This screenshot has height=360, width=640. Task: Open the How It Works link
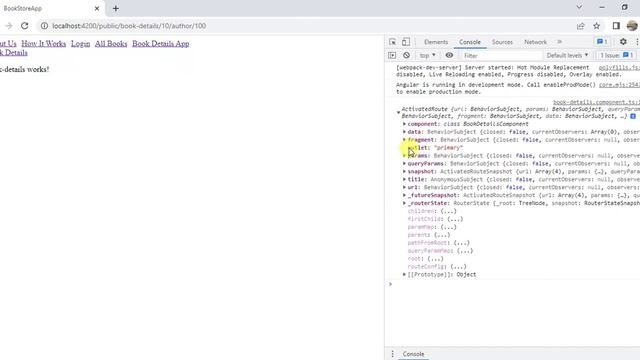44,44
